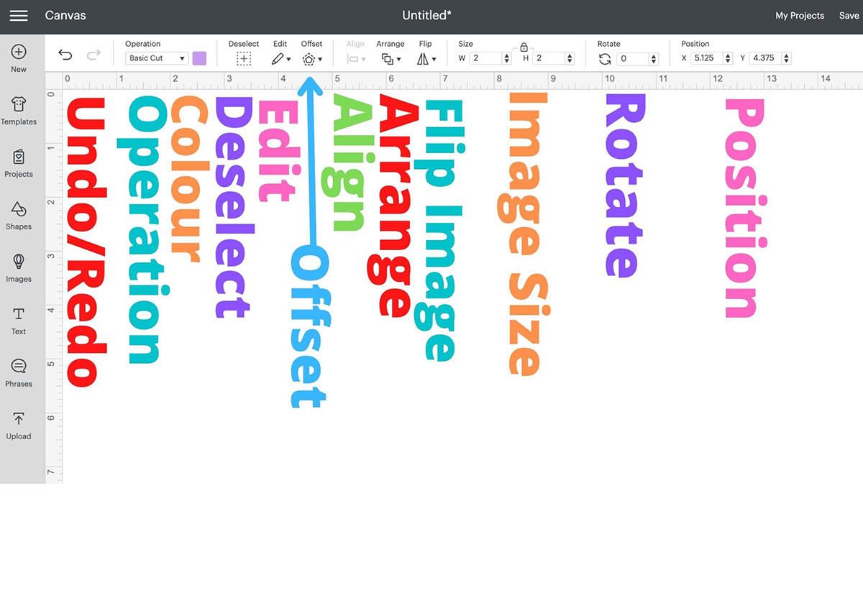Open the Operation Basic Cut dropdown

[156, 58]
